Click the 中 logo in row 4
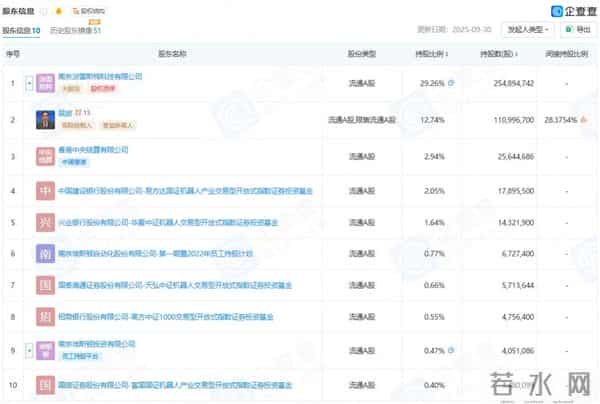Screen dimensions: 600x404 (x=45, y=191)
